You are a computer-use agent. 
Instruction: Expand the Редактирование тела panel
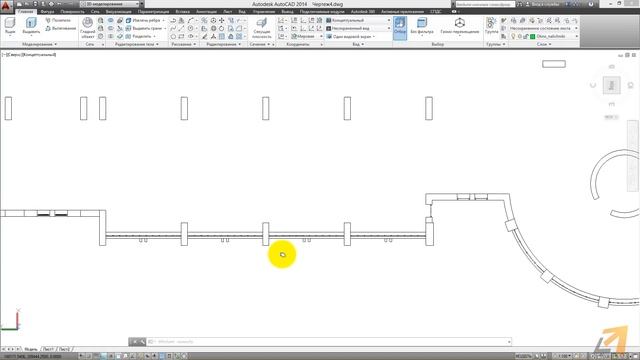pos(137,44)
